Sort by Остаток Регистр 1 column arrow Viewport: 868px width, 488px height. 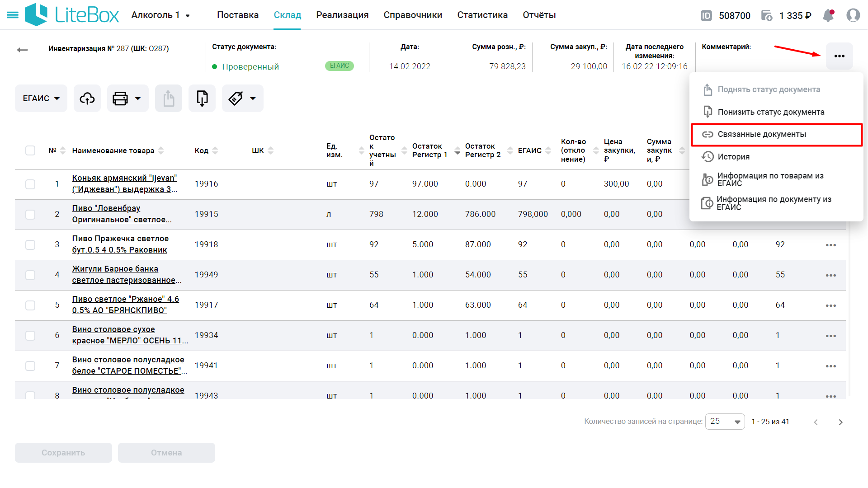[458, 150]
